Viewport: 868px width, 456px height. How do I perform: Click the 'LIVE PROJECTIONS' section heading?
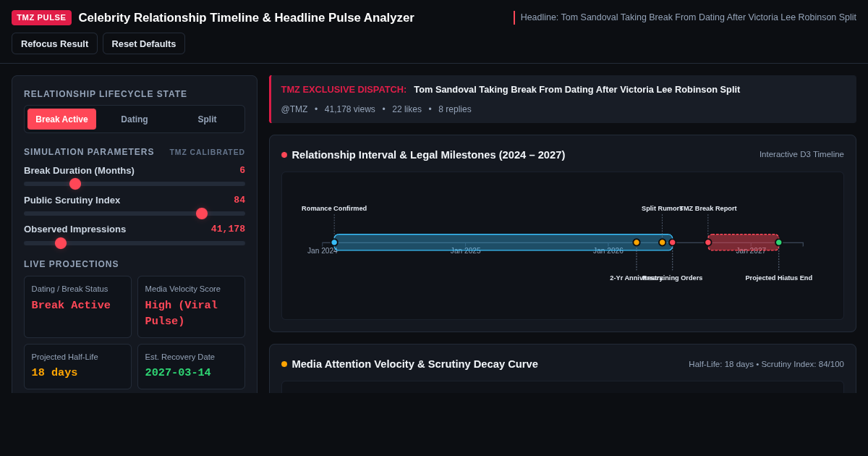pos(72,264)
